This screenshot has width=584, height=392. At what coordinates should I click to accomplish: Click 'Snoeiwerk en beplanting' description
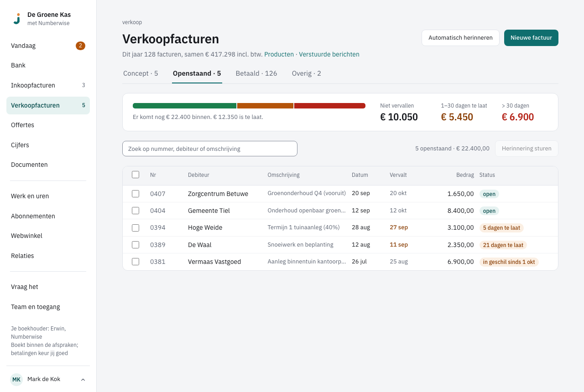[300, 245]
